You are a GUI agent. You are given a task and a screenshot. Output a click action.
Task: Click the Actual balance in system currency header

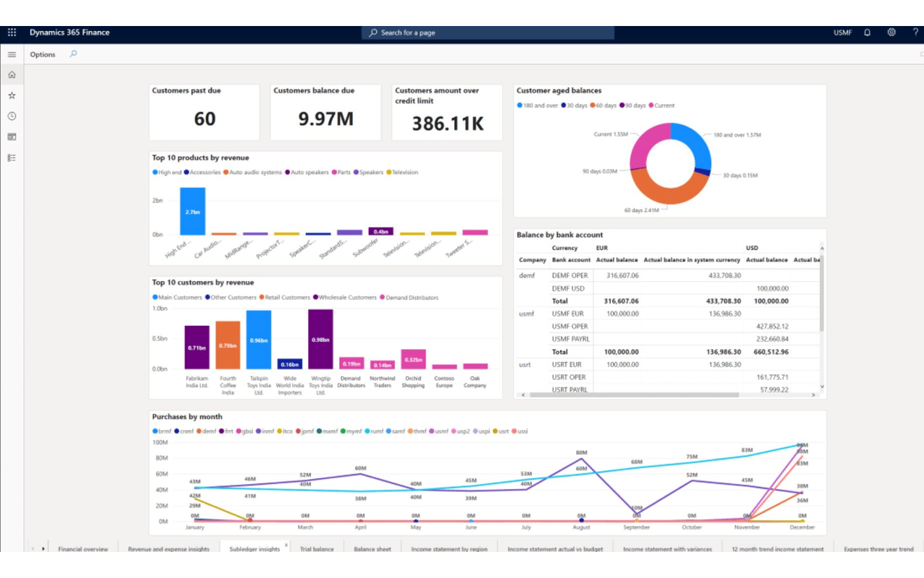[692, 259]
